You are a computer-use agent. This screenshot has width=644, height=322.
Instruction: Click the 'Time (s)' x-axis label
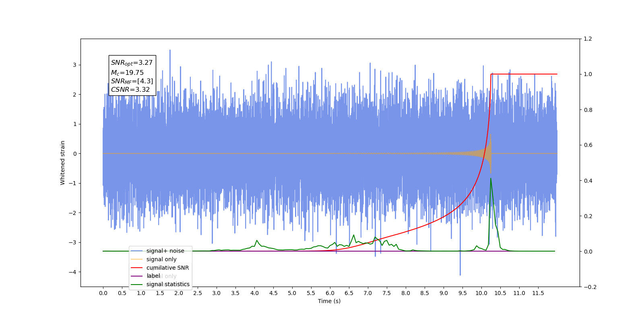pos(329,301)
